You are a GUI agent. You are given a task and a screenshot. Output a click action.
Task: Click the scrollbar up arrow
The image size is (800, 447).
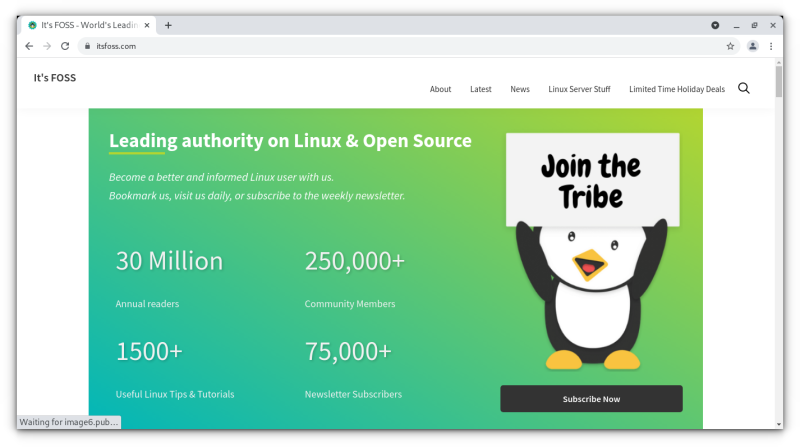click(779, 62)
